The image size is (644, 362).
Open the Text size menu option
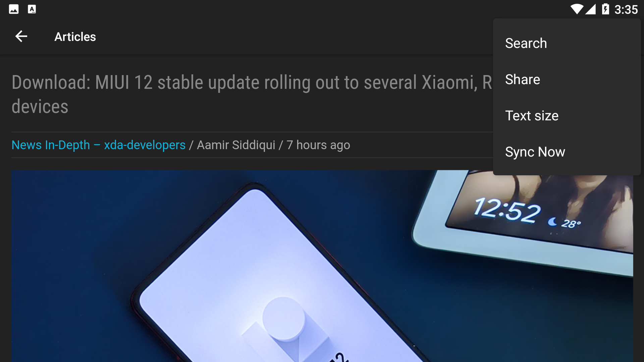click(x=567, y=116)
